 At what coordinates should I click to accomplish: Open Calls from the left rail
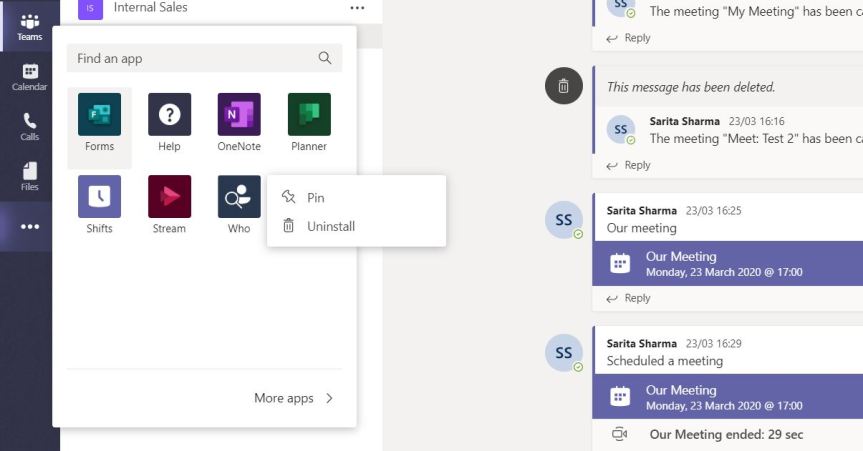[x=29, y=126]
